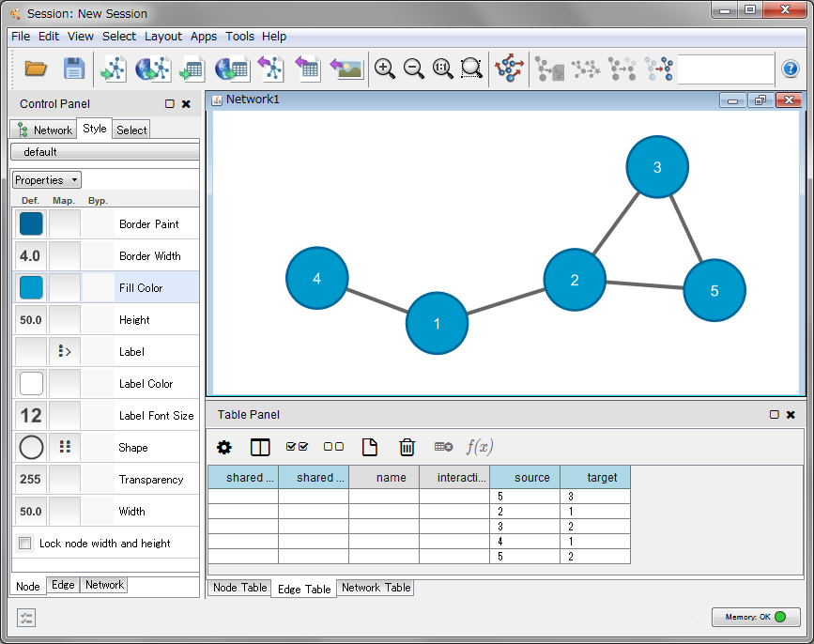Open the default style selector dropdown
This screenshot has height=644, width=814.
104,151
